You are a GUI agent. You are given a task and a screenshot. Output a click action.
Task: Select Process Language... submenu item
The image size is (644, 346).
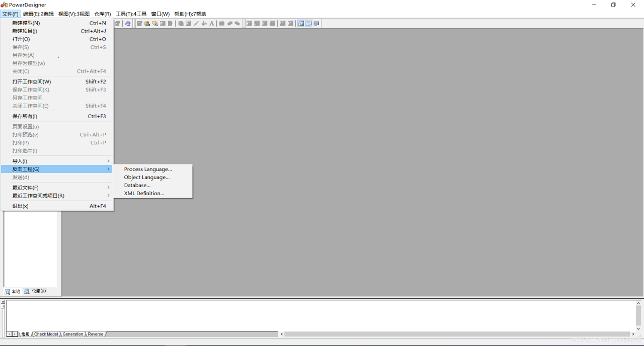click(152, 169)
